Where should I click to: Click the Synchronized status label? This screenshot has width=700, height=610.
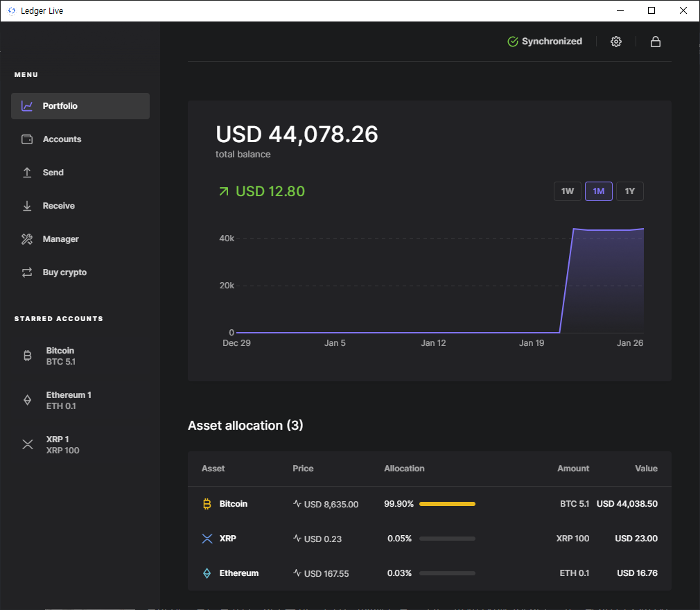[x=552, y=41]
